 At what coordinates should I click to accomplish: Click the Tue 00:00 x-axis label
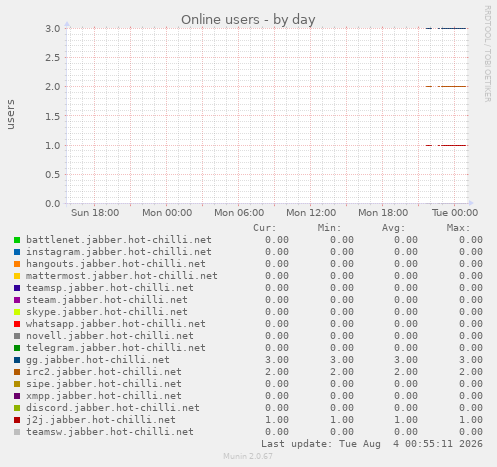(455, 213)
